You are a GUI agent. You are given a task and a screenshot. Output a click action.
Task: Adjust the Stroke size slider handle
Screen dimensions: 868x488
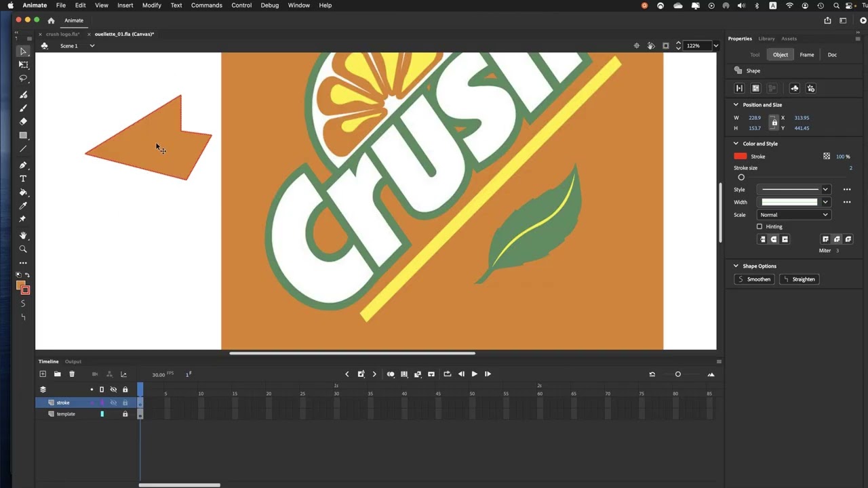741,178
